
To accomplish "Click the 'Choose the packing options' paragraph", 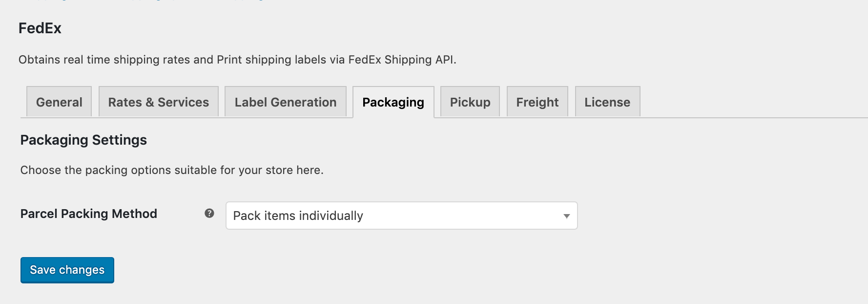I will [172, 170].
